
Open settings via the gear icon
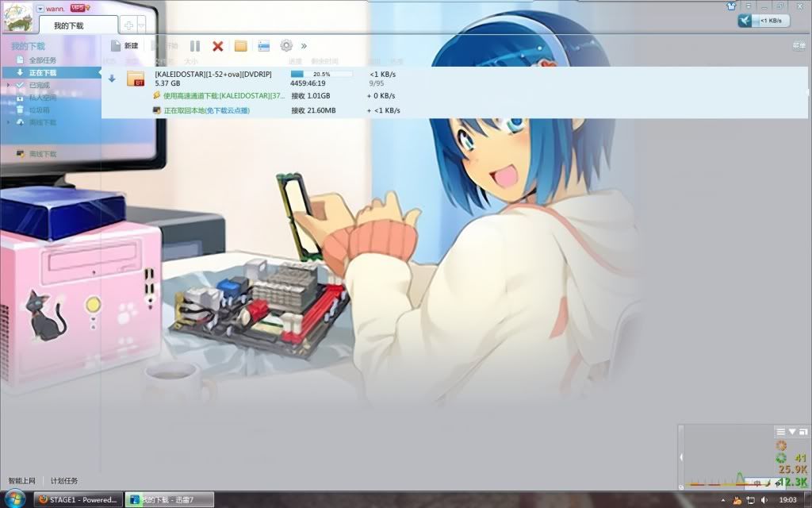[x=285, y=45]
